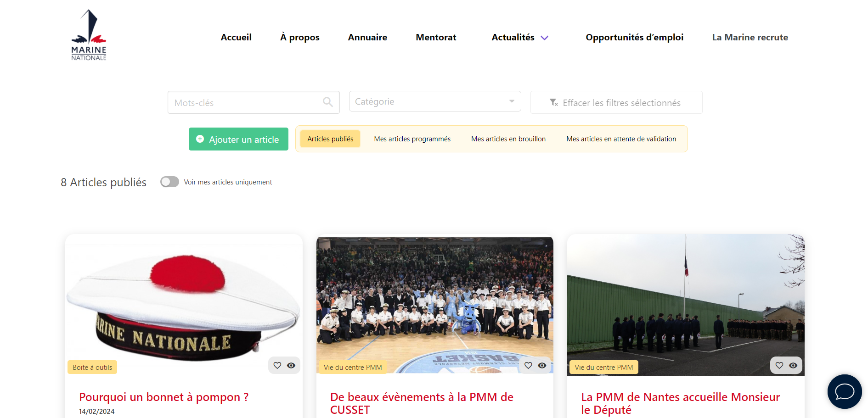This screenshot has height=418, width=868.
Task: Open 'De beaux évènements à la PMM de CUSSET'
Action: [422, 403]
